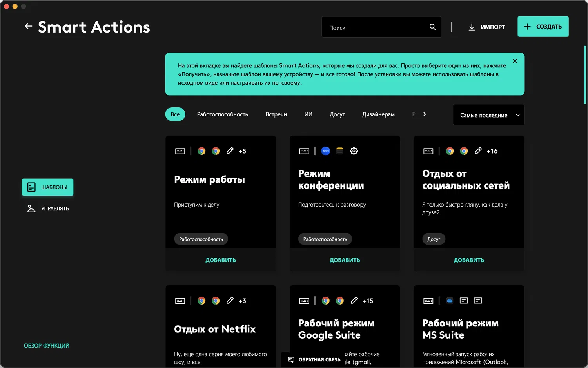The width and height of the screenshot is (588, 368).
Task: Open the Обратная связь feedback button
Action: (x=314, y=360)
